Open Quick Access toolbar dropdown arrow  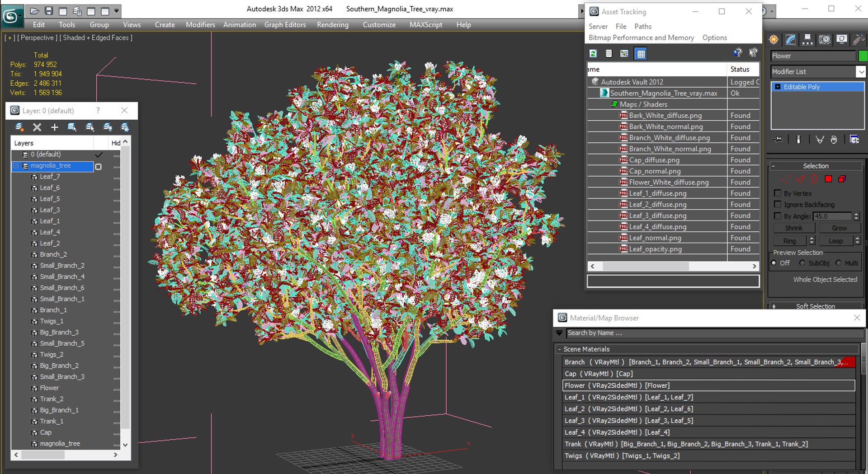click(x=117, y=11)
